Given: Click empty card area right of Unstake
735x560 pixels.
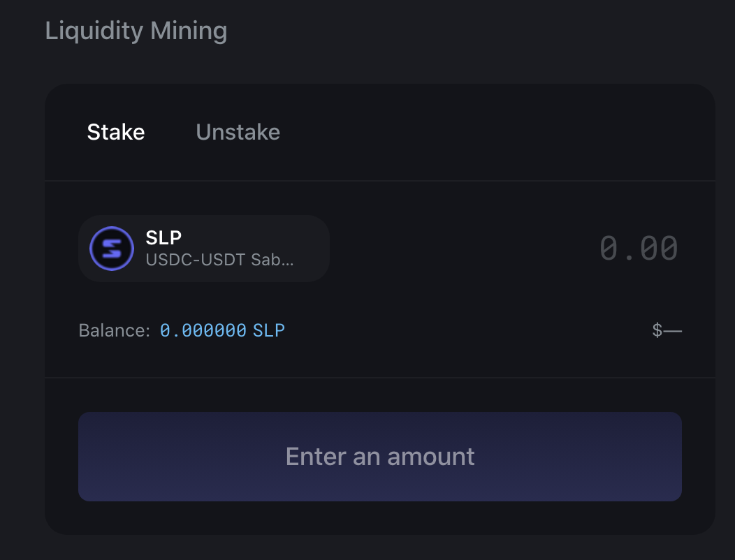Looking at the screenshot, I should click(x=489, y=132).
